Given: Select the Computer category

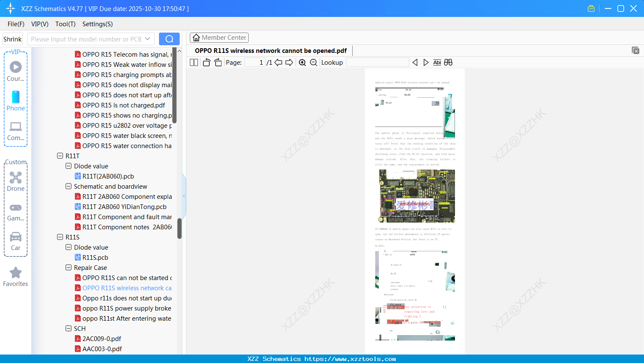Looking at the screenshot, I should 16,131.
